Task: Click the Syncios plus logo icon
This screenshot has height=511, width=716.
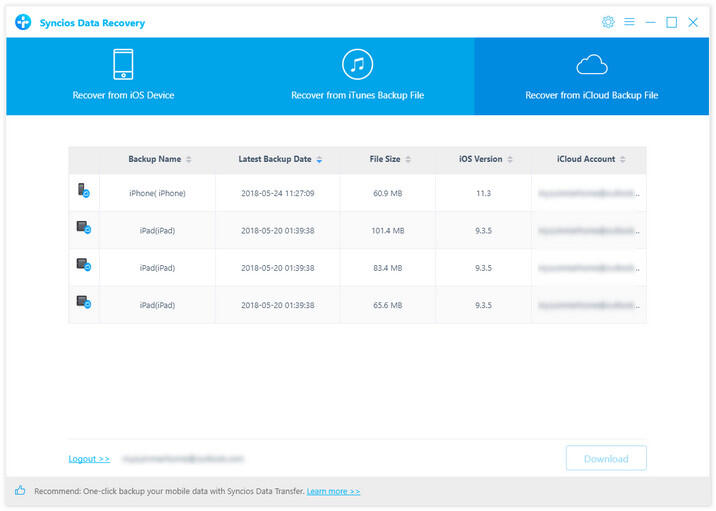Action: 23,22
